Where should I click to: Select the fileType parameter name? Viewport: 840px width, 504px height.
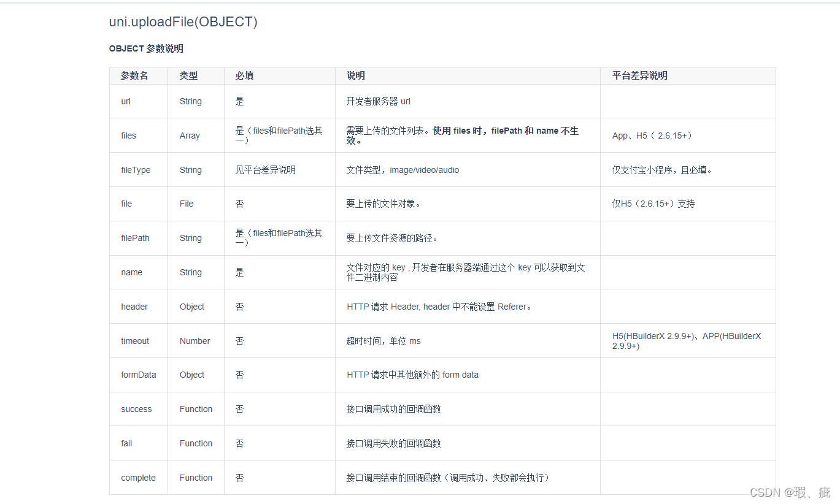(x=135, y=169)
